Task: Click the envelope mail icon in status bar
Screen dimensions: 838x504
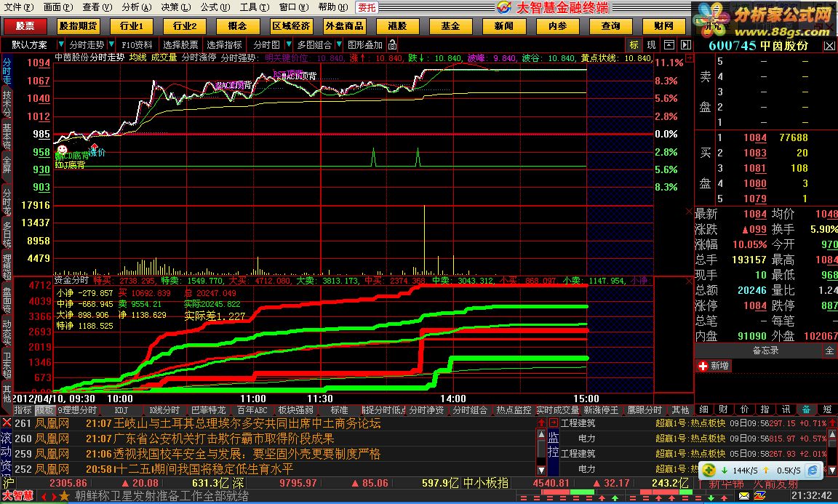Action: coord(743,496)
